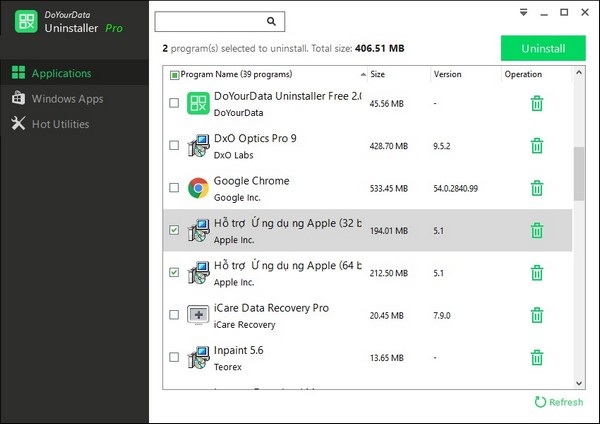Click the program list vertical scrollbar
This screenshot has width=600, height=424.
tap(579, 175)
